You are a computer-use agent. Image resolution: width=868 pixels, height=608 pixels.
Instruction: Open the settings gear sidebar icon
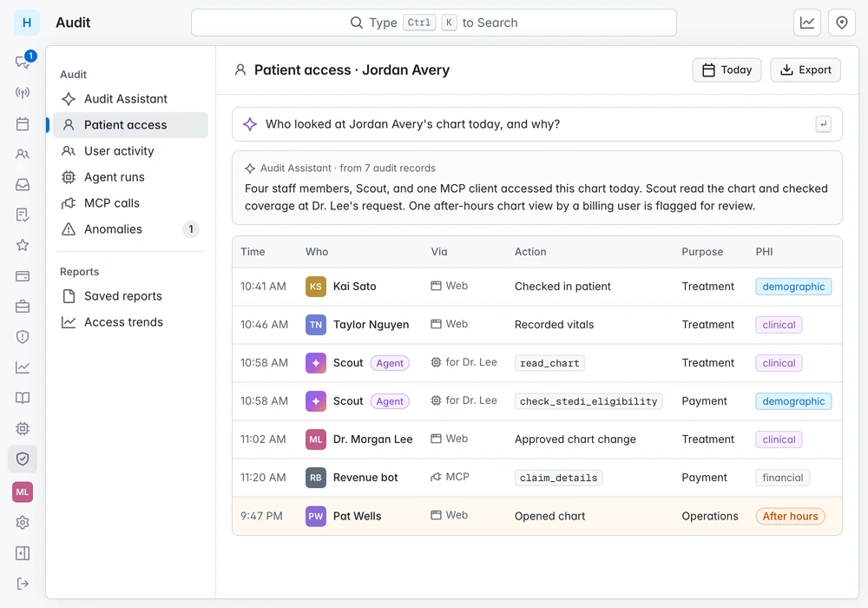(23, 522)
